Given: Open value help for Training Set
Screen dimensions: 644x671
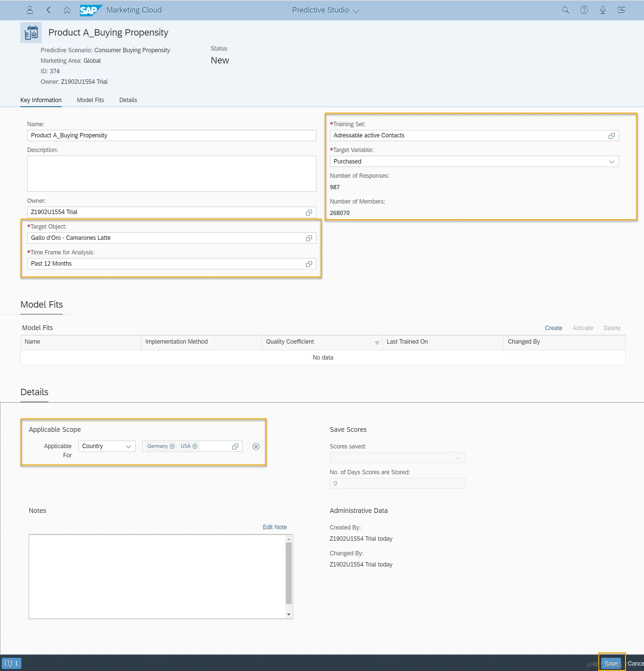Looking at the screenshot, I should click(611, 136).
